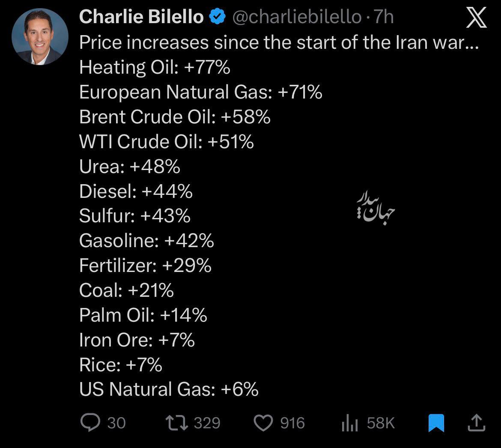The width and height of the screenshot is (501, 448).
Task: Click the 58K views count
Action: 381,423
